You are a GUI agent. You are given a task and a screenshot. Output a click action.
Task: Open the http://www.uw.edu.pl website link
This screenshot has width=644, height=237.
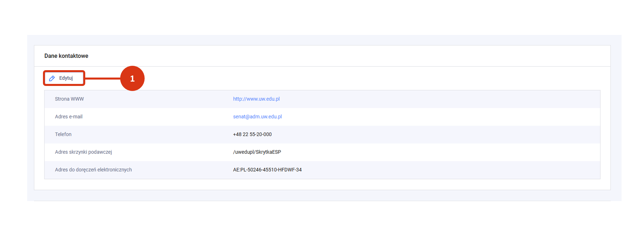point(256,99)
